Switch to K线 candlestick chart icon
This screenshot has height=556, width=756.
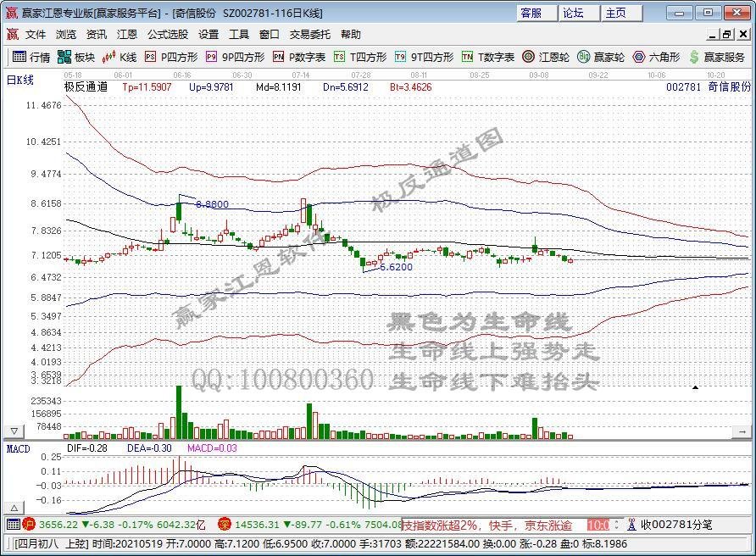[x=120, y=57]
